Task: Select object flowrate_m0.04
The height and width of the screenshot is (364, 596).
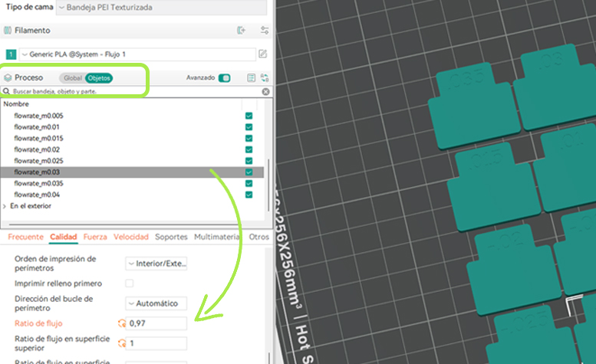Action: [37, 195]
